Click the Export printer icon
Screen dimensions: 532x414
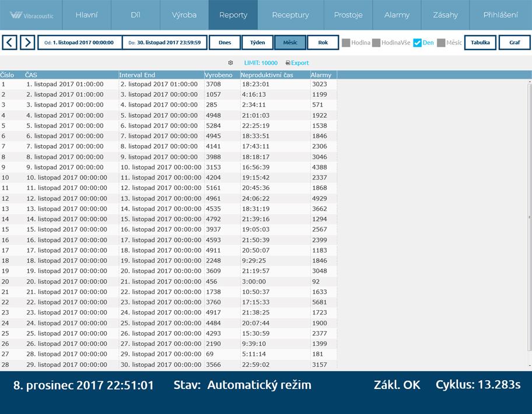(288, 63)
